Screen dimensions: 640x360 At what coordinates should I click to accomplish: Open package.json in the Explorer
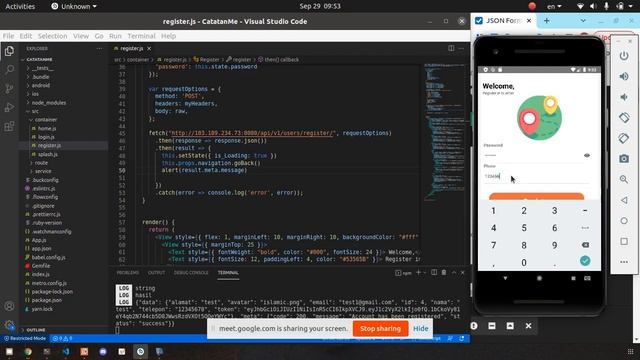47,300
